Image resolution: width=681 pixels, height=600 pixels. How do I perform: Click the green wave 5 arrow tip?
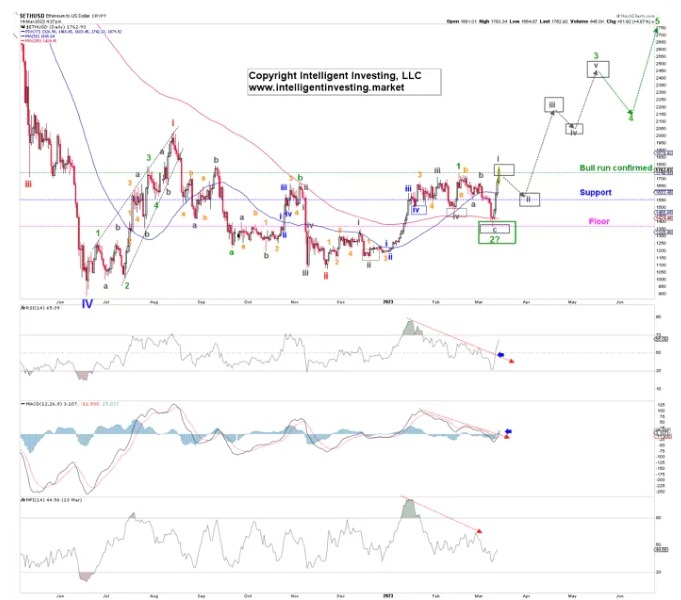coord(657,31)
